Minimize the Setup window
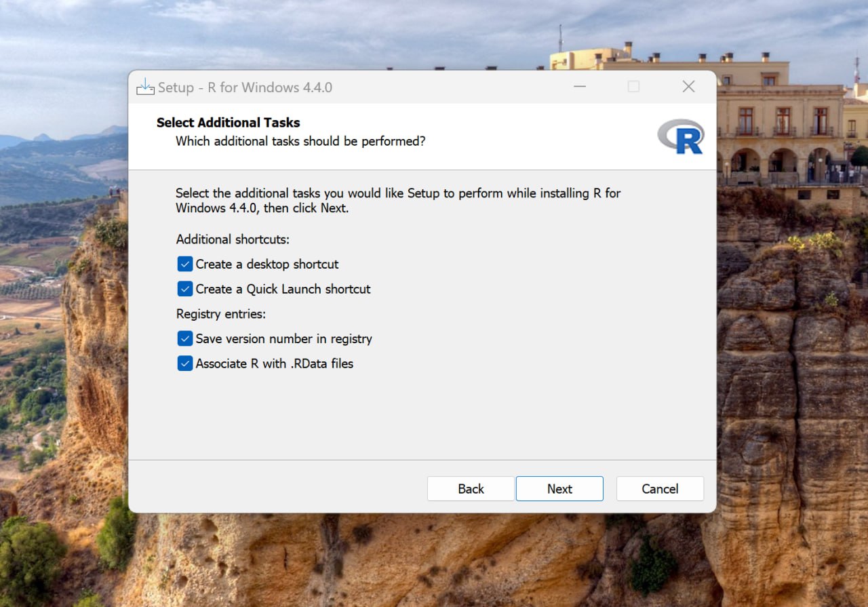Image resolution: width=868 pixels, height=607 pixels. point(579,87)
